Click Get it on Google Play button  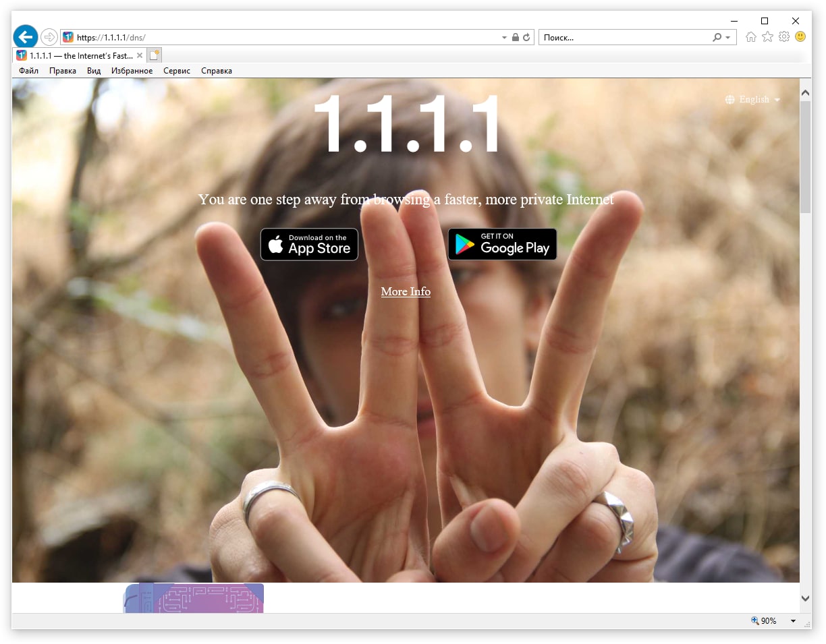coord(503,244)
